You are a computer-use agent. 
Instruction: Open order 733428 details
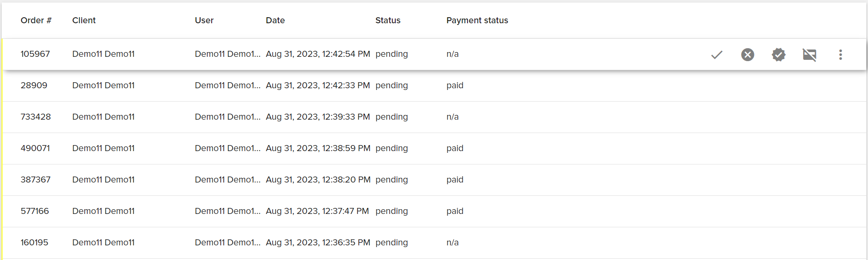[x=36, y=117]
